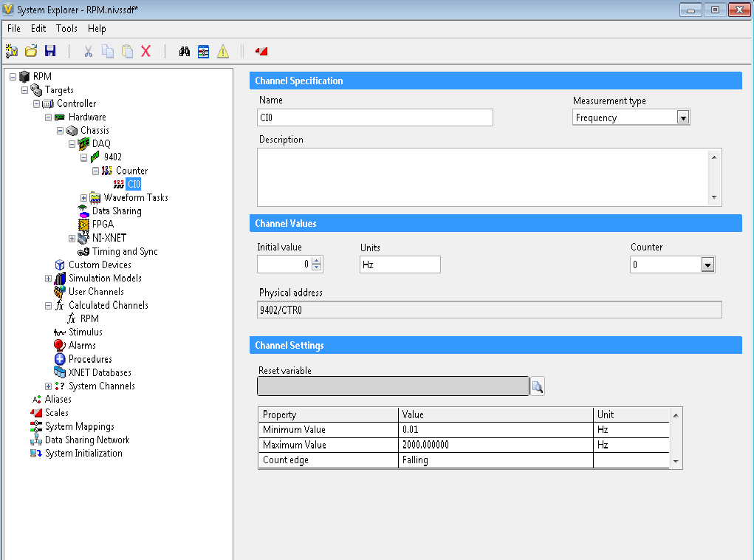Open the File menu

[x=14, y=28]
